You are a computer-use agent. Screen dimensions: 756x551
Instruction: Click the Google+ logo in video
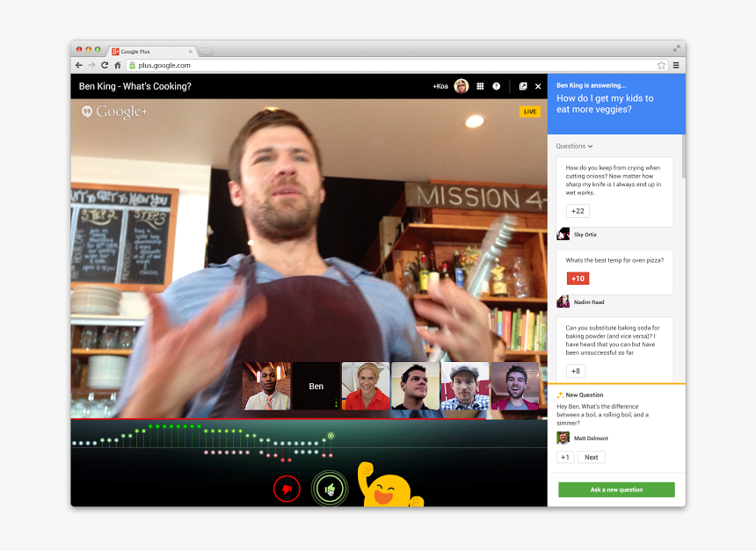(114, 112)
